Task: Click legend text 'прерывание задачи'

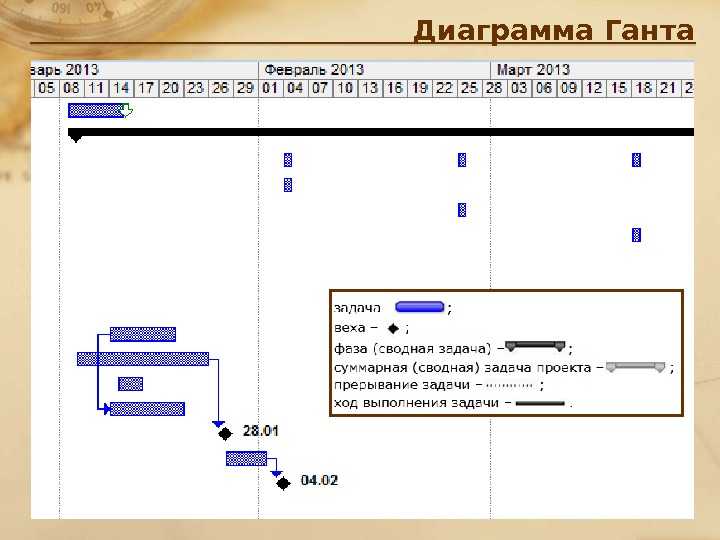Action: [402, 385]
